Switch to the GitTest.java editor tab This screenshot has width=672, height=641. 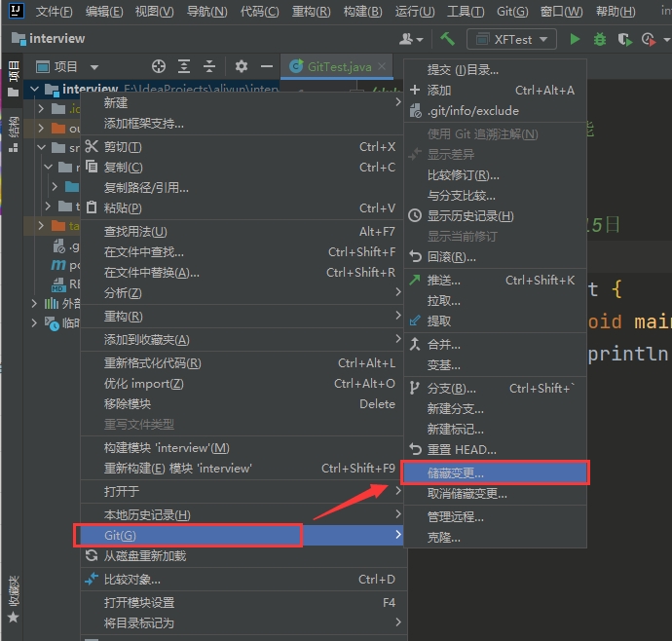338,66
